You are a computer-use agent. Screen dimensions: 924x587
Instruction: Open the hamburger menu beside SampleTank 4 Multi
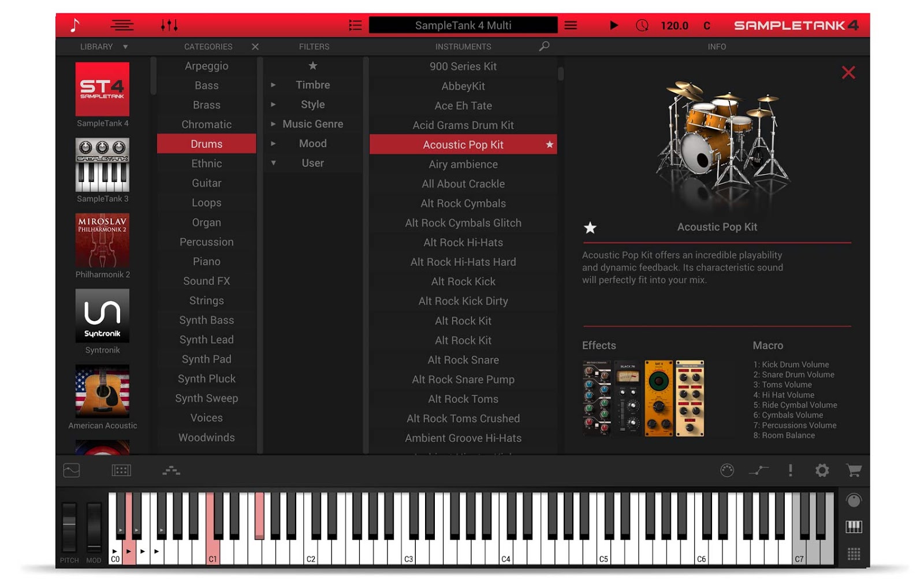point(571,25)
